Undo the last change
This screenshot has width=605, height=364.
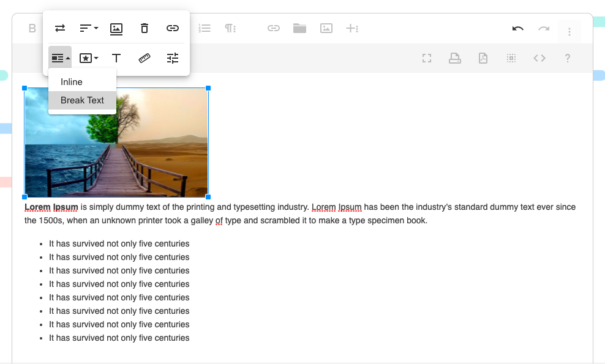pyautogui.click(x=517, y=28)
